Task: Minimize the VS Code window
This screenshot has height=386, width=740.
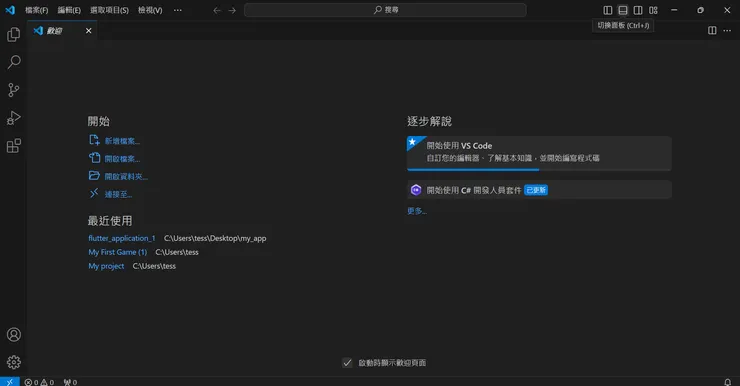Action: 674,10
